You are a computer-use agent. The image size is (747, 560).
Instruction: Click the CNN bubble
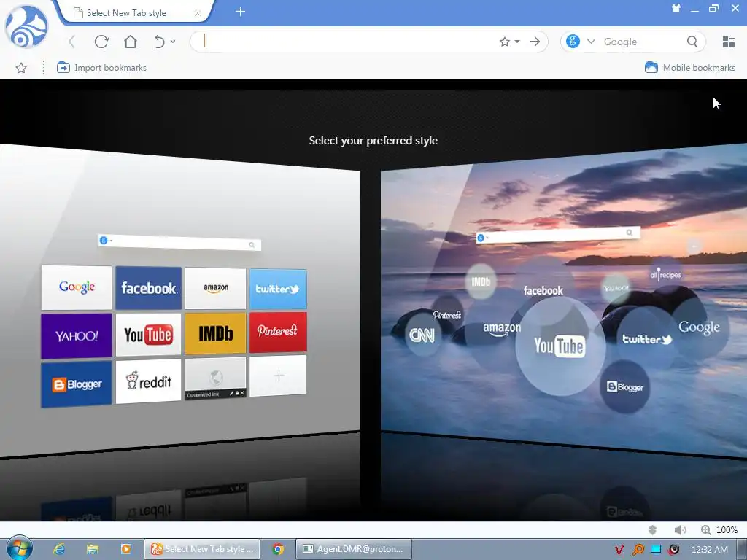point(422,335)
